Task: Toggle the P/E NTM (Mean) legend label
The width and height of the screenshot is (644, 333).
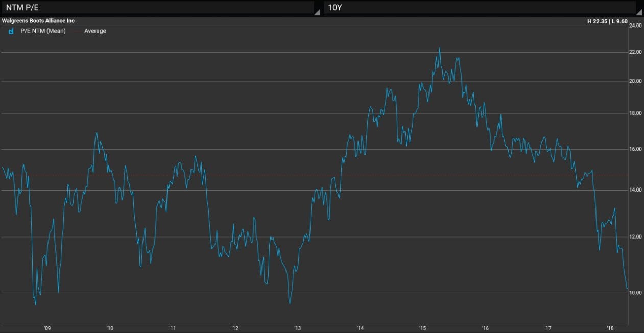Action: coord(46,31)
